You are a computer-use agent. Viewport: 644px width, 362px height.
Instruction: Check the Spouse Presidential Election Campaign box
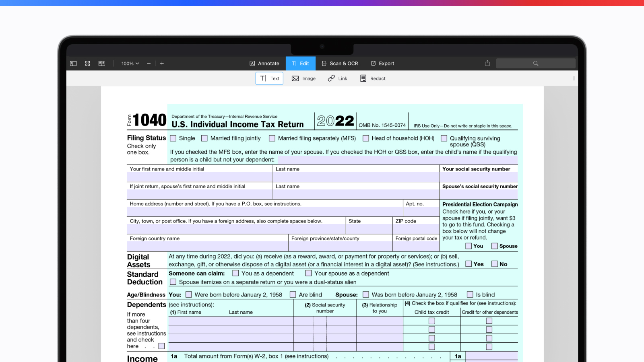click(494, 246)
